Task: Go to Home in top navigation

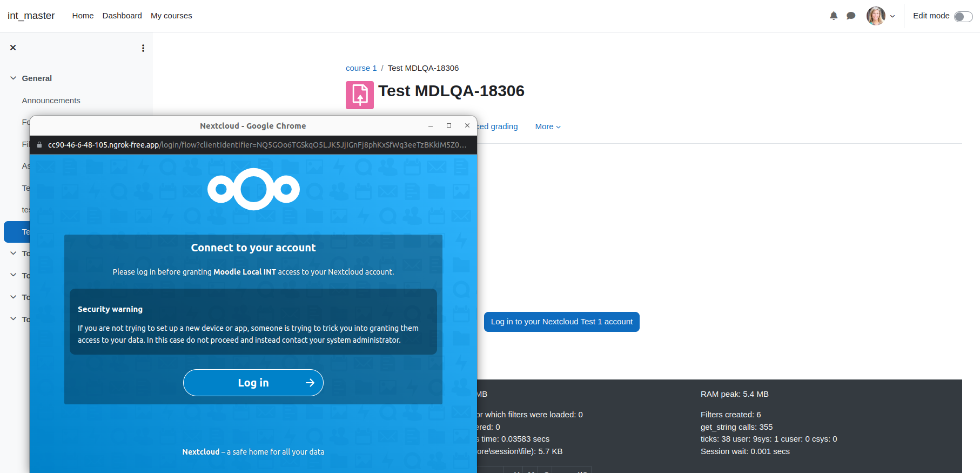Action: (83, 16)
